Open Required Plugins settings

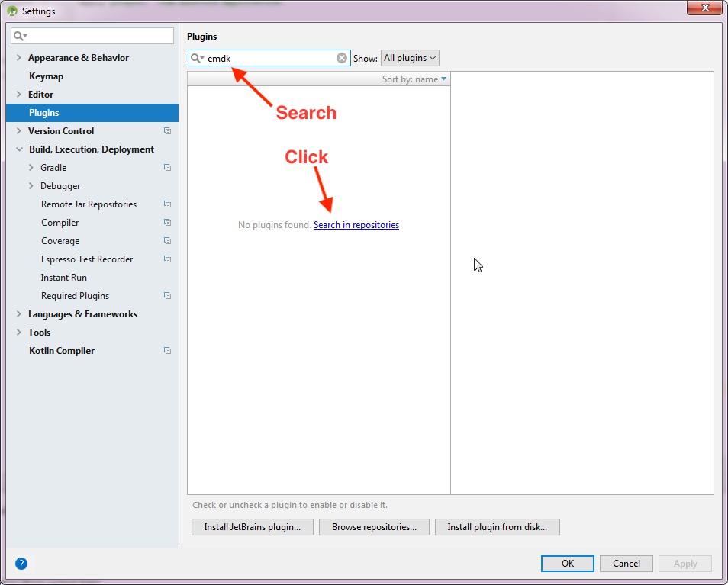(75, 295)
